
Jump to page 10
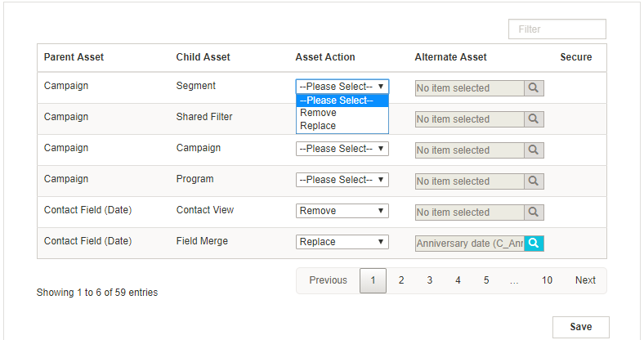[547, 280]
